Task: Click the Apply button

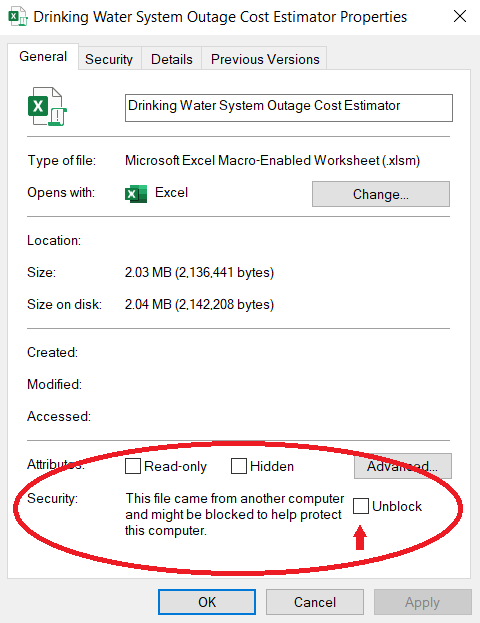Action: click(422, 602)
